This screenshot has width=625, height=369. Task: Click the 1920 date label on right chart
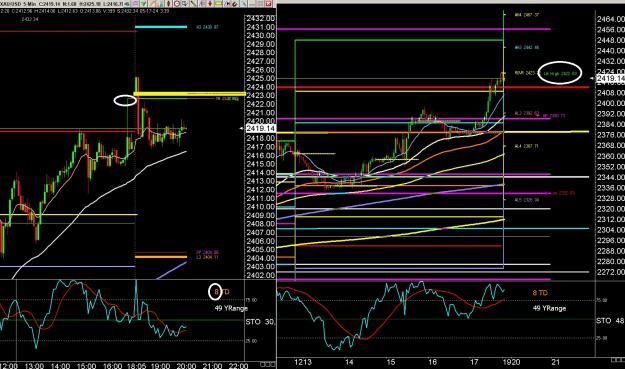click(511, 362)
